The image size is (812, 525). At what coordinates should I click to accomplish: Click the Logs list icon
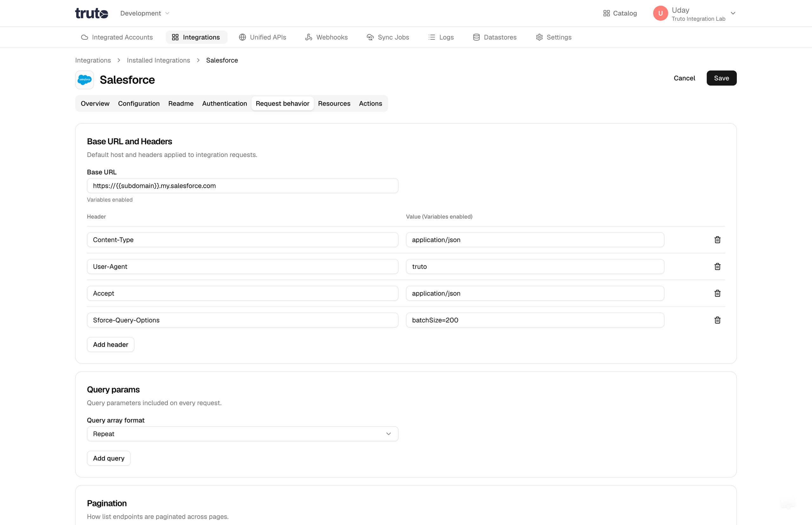tap(432, 37)
